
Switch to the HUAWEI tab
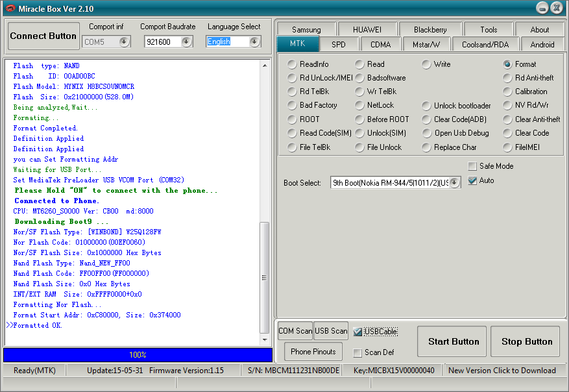[x=367, y=29]
